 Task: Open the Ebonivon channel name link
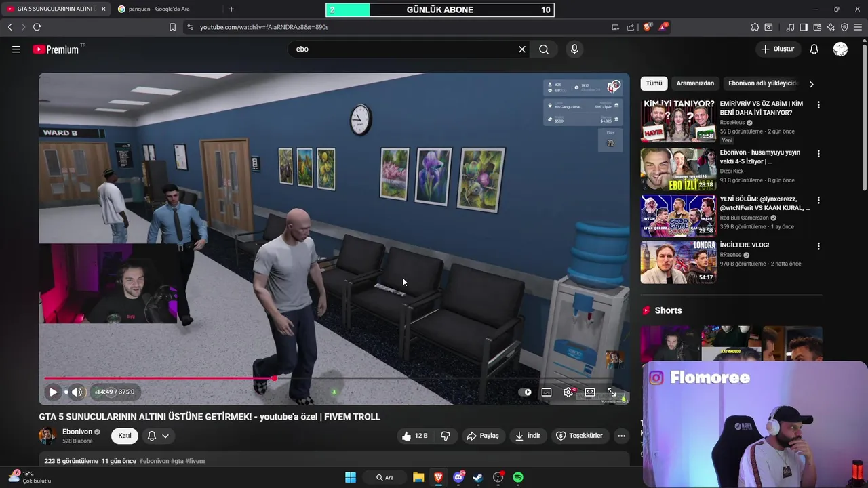click(77, 432)
